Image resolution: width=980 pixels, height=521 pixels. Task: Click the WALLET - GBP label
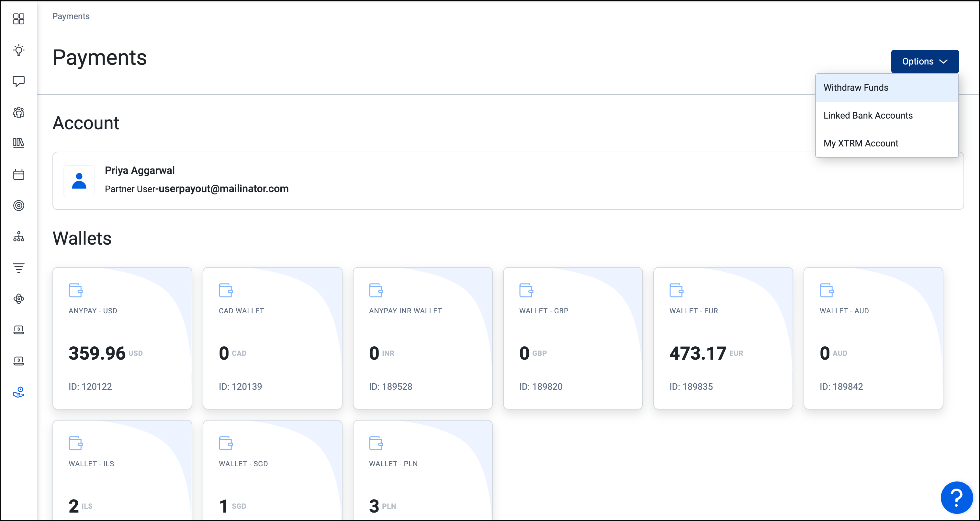[x=544, y=311]
